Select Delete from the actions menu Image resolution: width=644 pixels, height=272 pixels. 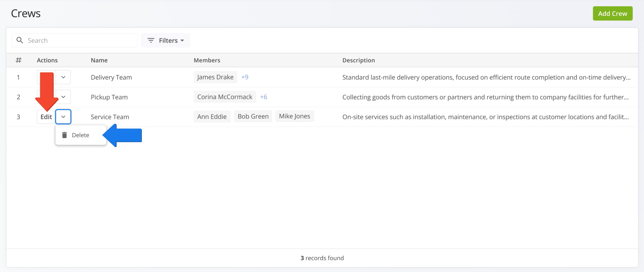click(80, 135)
